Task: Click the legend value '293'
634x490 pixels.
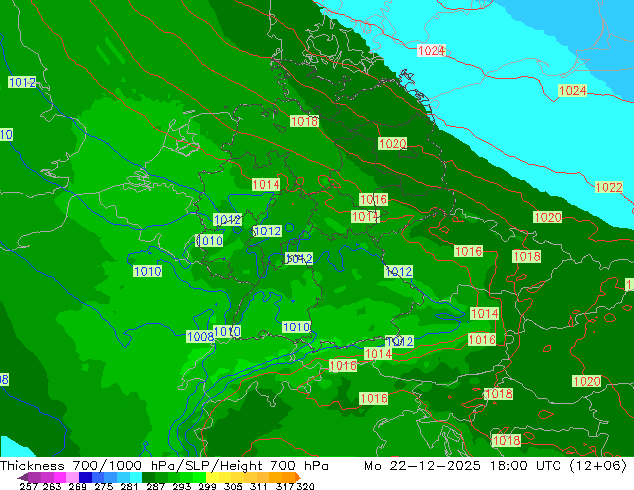Action: [x=182, y=486]
